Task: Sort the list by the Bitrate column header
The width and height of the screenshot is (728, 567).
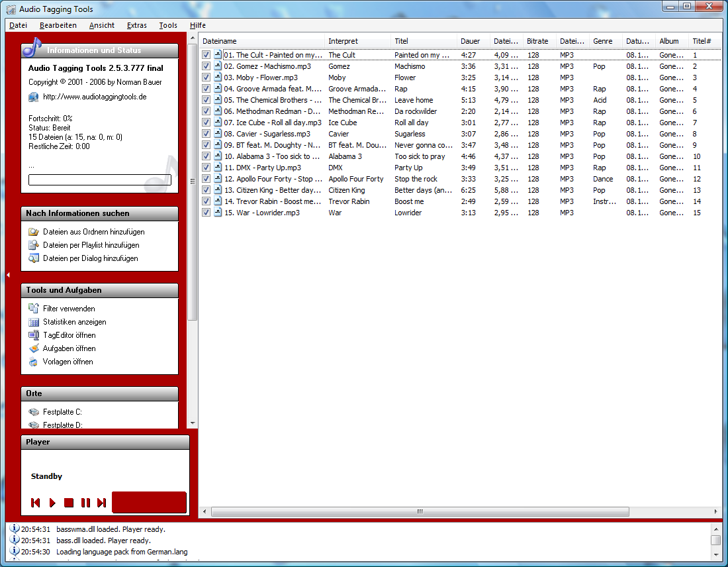Action: coord(539,41)
